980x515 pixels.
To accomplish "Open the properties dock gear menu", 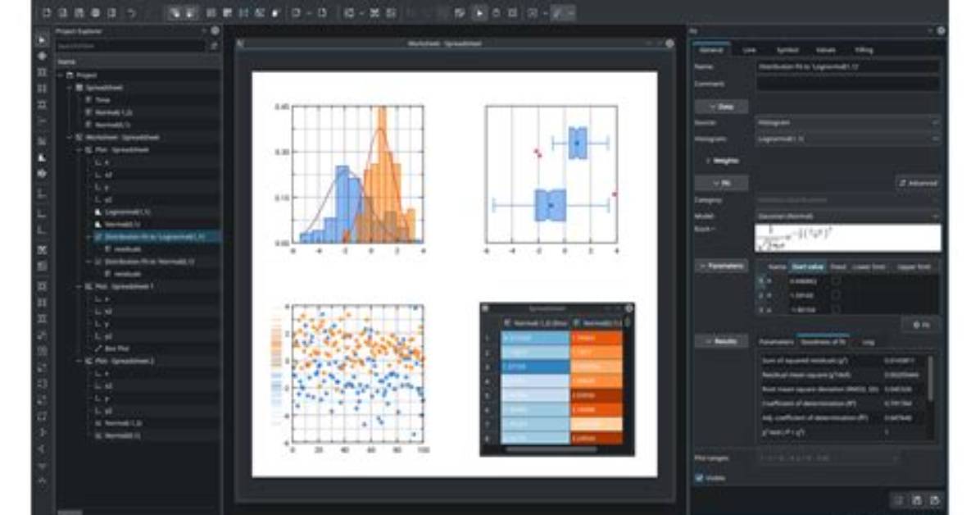I will tap(941, 30).
